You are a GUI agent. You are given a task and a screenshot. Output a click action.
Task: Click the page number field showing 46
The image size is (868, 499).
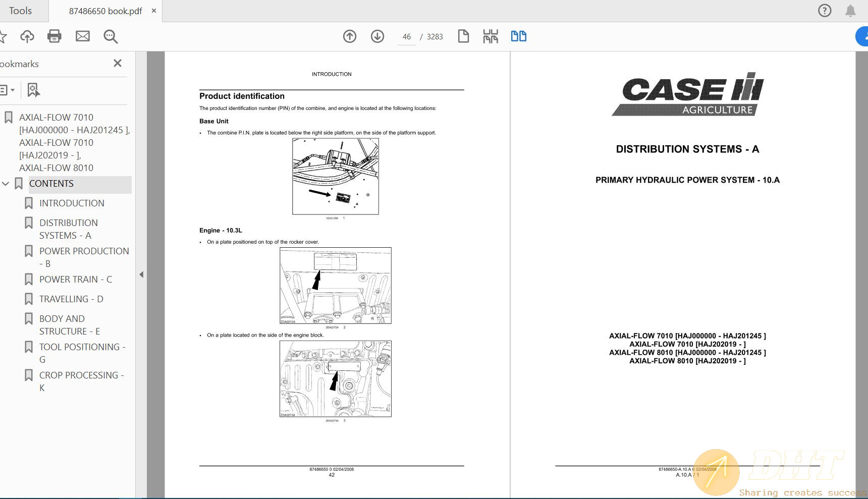coord(406,37)
